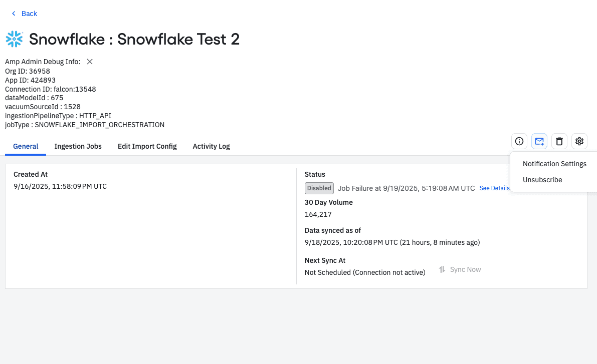Open the Ingestion Jobs tab
This screenshot has height=364, width=597.
point(78,146)
